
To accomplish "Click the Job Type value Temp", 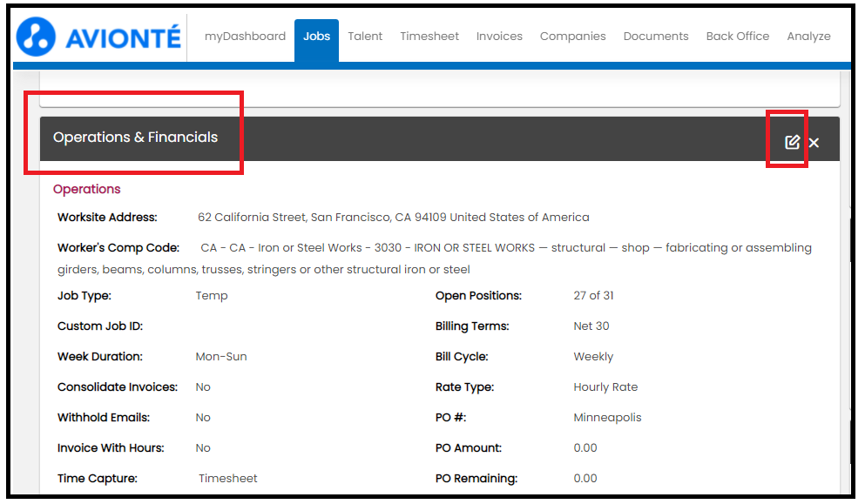I will pyautogui.click(x=212, y=296).
